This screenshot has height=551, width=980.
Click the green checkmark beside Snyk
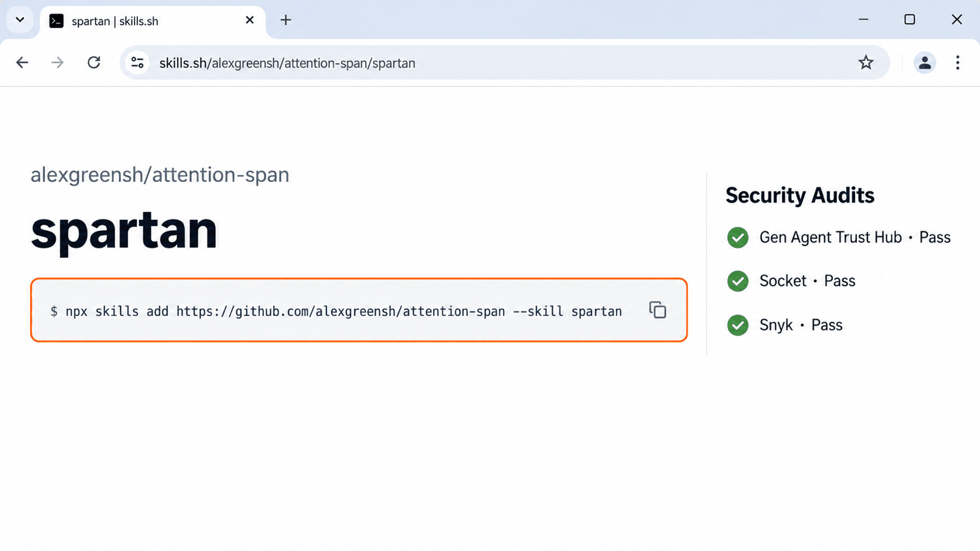pyautogui.click(x=737, y=325)
